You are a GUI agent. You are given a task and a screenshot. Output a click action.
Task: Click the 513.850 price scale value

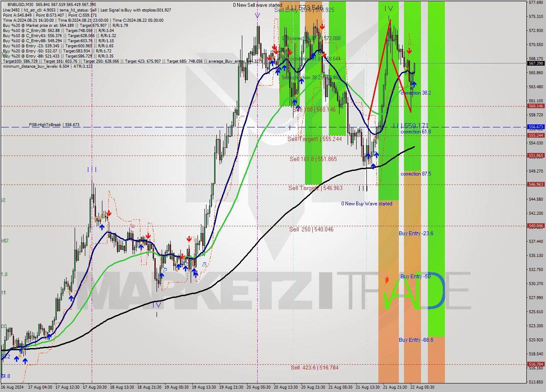(x=535, y=382)
